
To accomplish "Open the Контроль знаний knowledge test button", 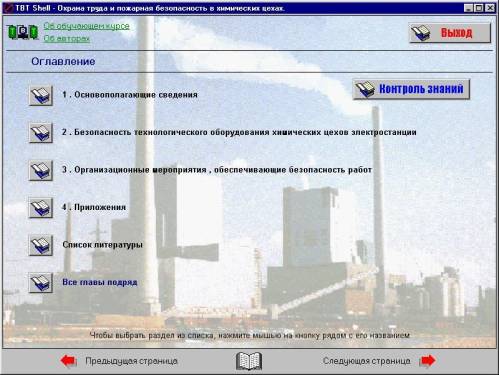I will pos(411,89).
